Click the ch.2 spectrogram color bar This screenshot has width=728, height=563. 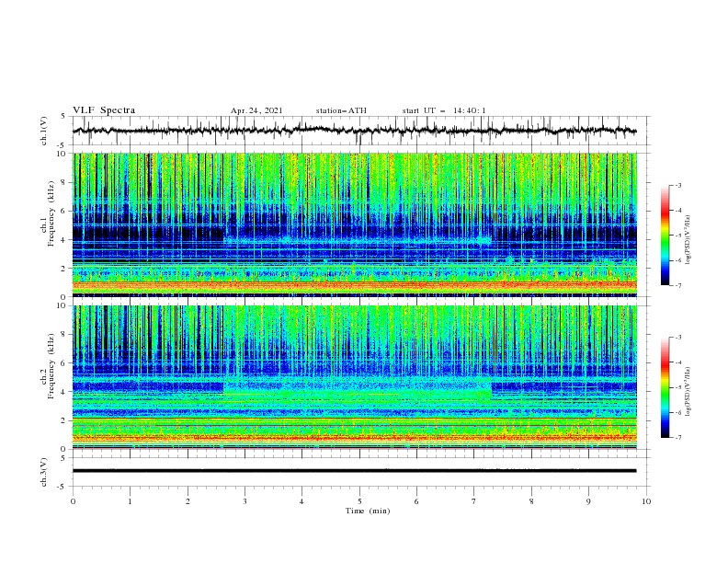coord(665,387)
